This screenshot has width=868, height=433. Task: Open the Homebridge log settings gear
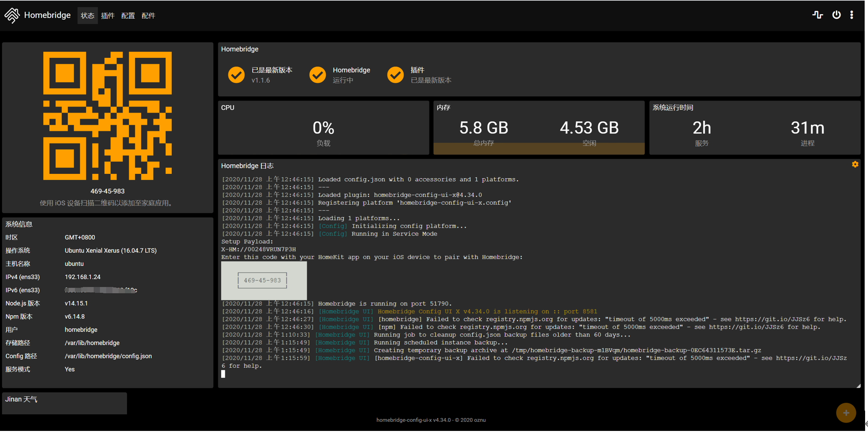point(855,164)
